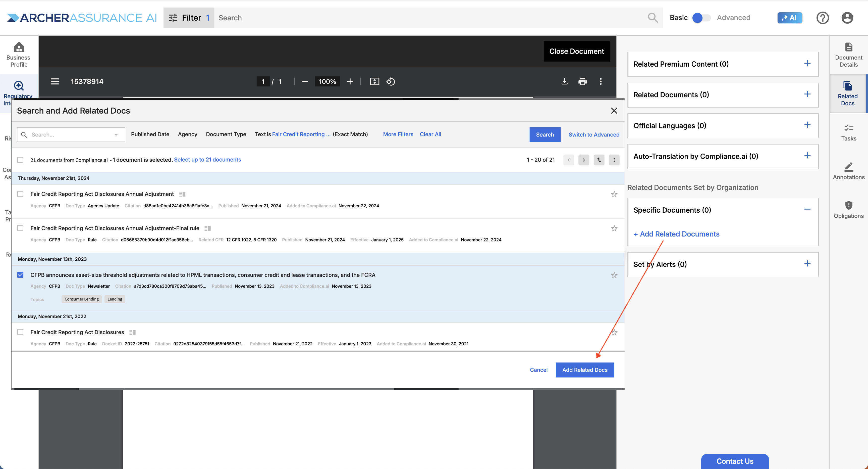Open the help question mark icon
This screenshot has width=868, height=469.
click(x=823, y=18)
